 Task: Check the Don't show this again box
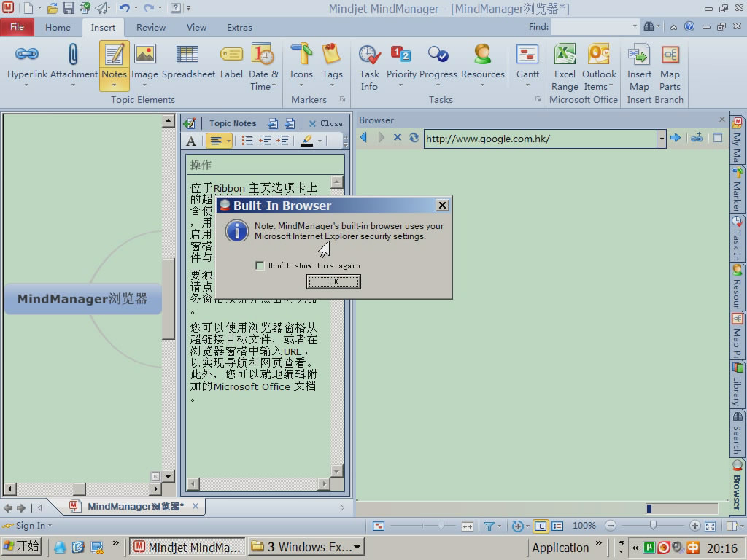260,265
